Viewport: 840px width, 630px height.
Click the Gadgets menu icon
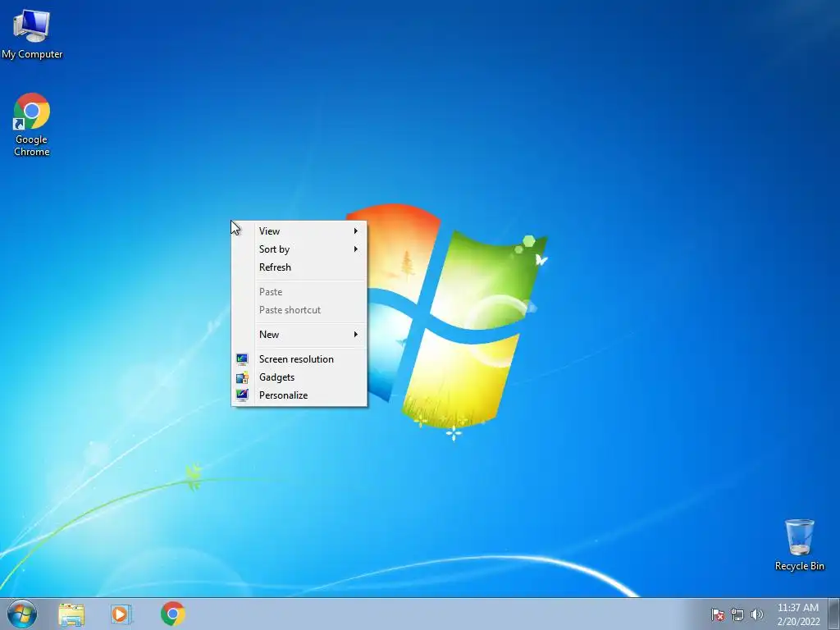pyautogui.click(x=242, y=377)
